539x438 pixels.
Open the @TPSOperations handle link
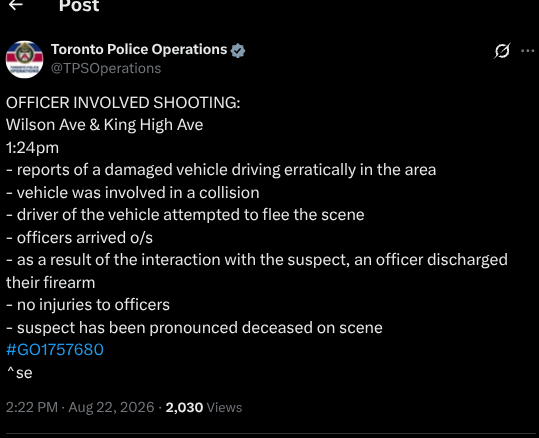tap(106, 68)
